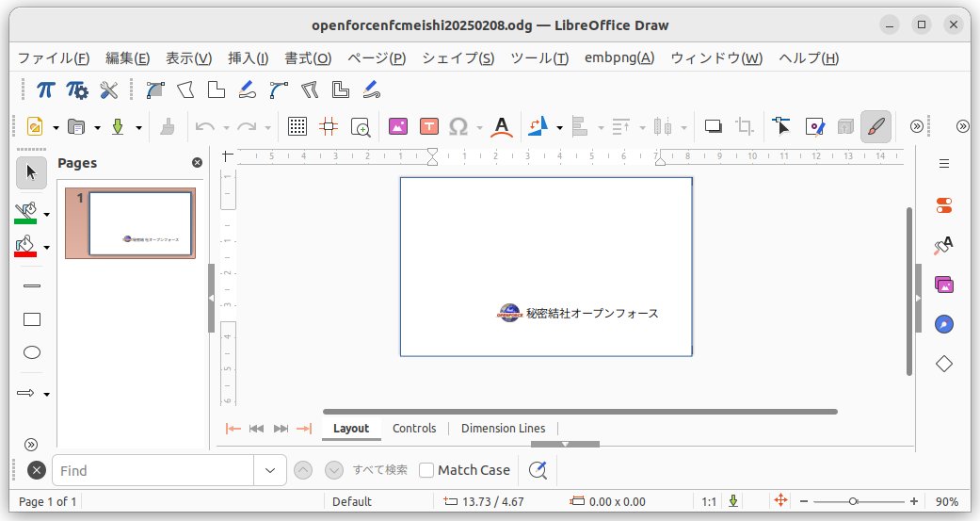Click the align objects icon
This screenshot has width=980, height=521.
coord(580,127)
